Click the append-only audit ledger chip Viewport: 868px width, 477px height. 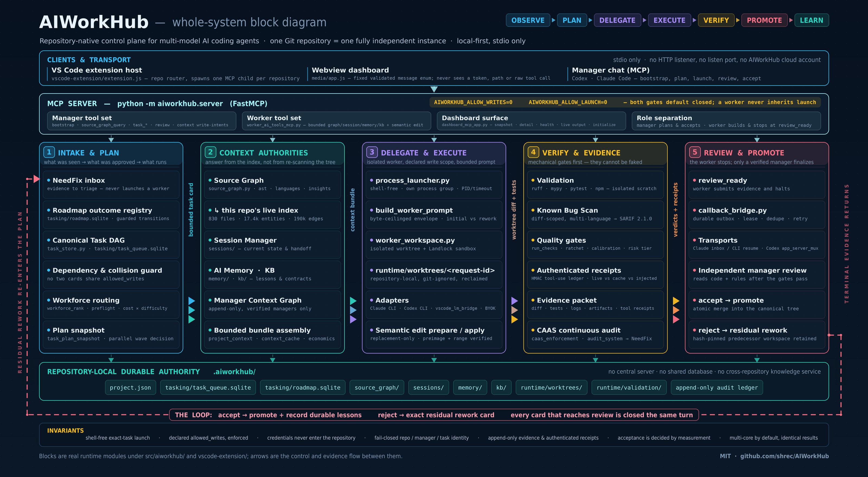[x=717, y=388]
